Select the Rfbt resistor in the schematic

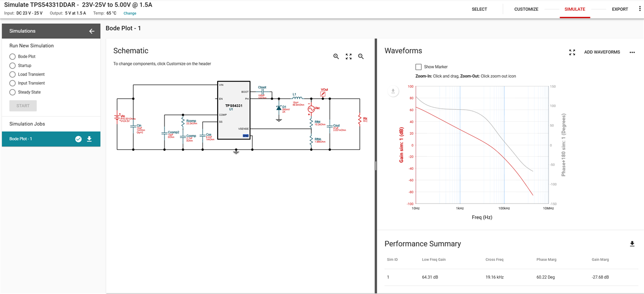point(311,123)
